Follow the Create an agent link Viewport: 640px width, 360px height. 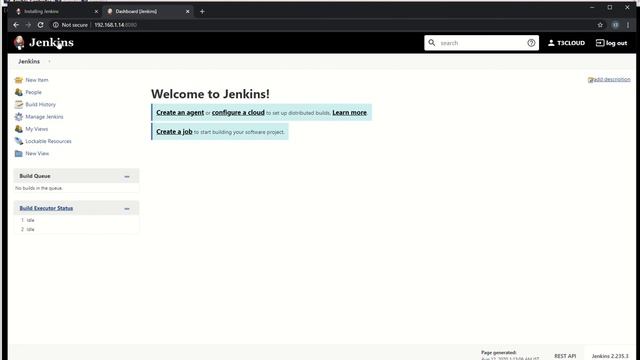point(180,112)
